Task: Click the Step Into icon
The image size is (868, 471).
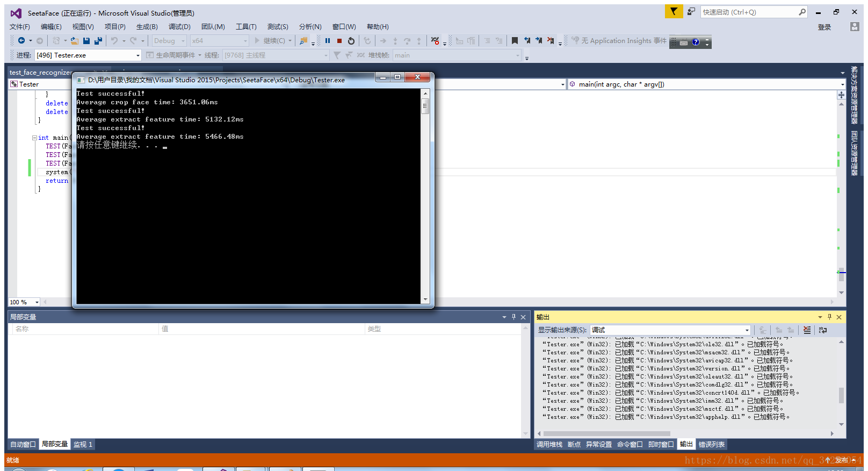Action: point(395,41)
